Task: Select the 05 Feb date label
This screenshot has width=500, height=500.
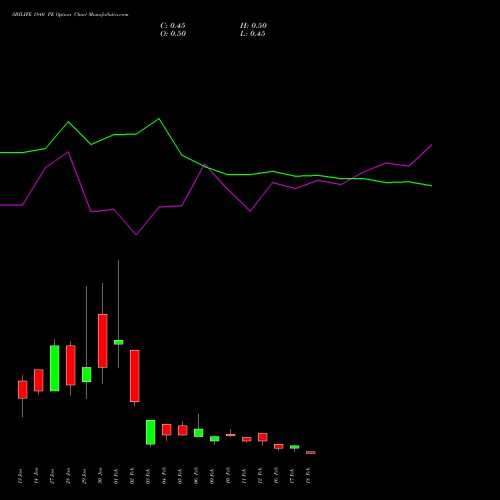Action: pos(180,476)
